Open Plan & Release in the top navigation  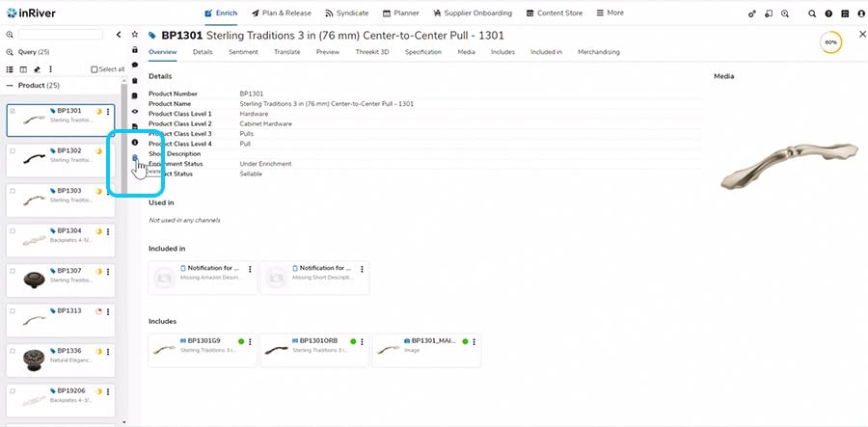(282, 13)
